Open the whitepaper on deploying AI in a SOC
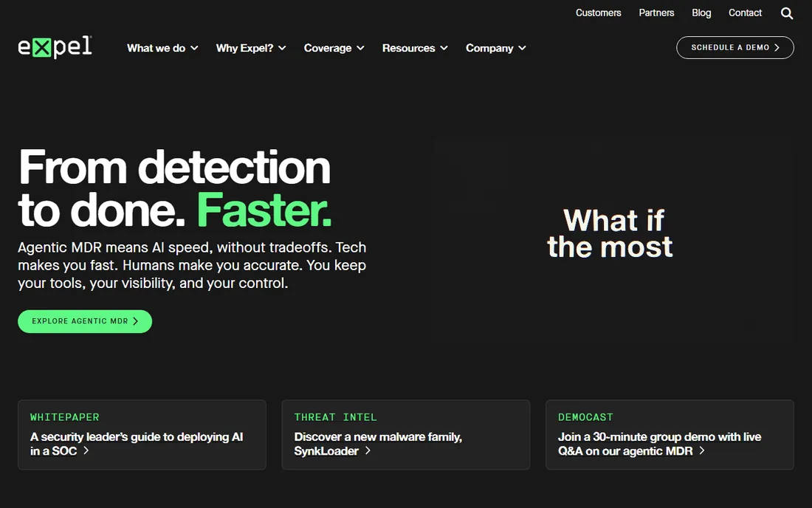Screen dimensions: 812x508 pyautogui.click(x=142, y=435)
